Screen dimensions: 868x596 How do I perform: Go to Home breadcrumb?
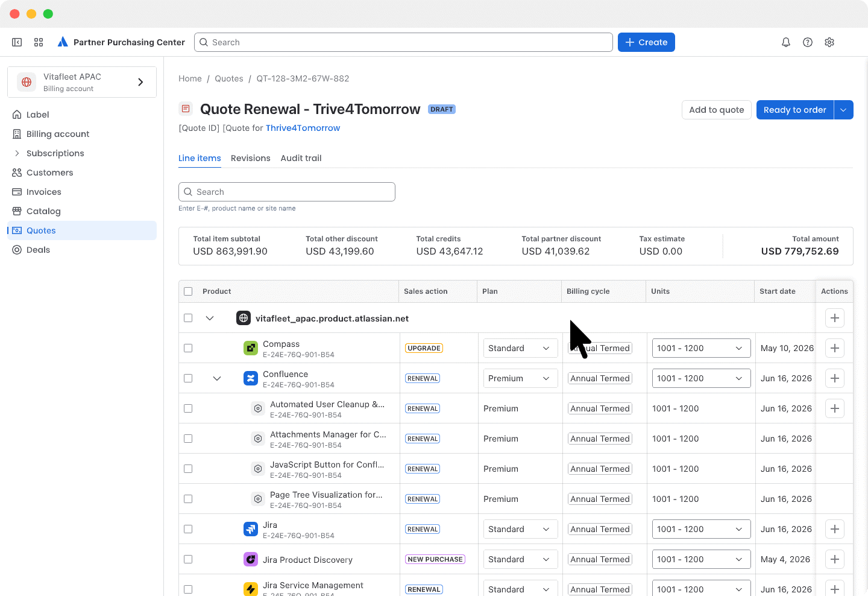pyautogui.click(x=190, y=78)
